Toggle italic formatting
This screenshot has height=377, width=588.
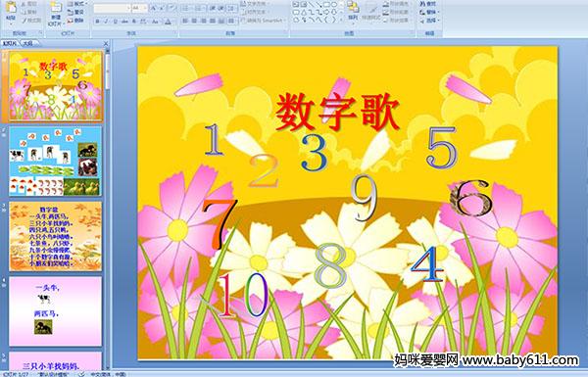coord(106,22)
